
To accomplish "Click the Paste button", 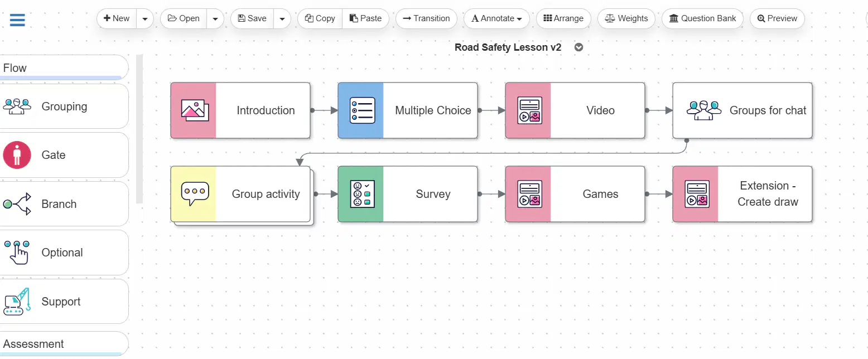I will pos(366,18).
